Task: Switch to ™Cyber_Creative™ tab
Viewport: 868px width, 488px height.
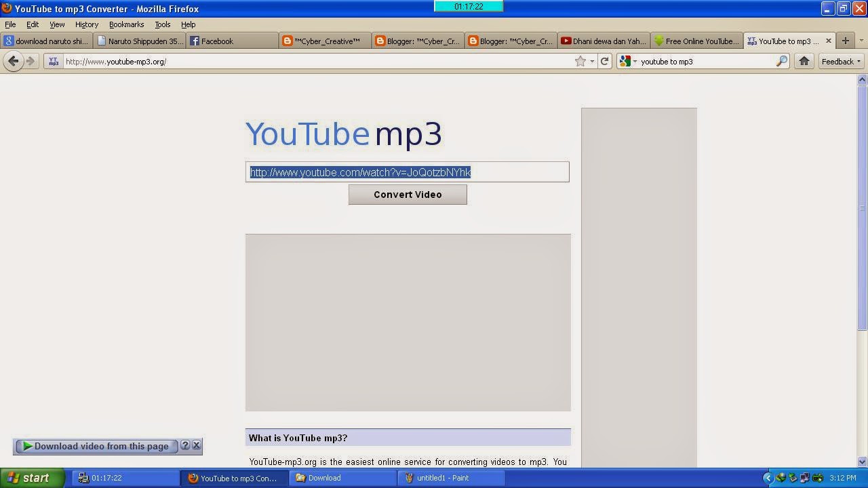Action: click(x=325, y=41)
